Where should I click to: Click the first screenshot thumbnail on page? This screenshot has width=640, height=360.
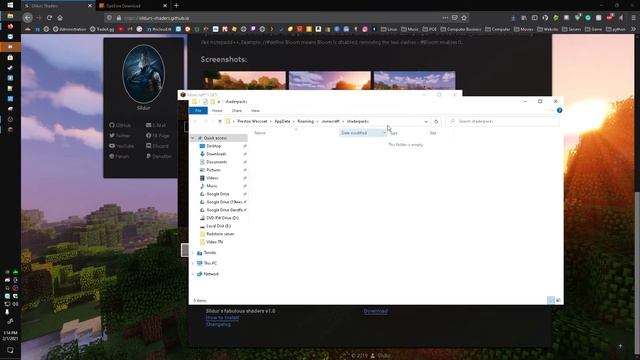[x=245, y=80]
